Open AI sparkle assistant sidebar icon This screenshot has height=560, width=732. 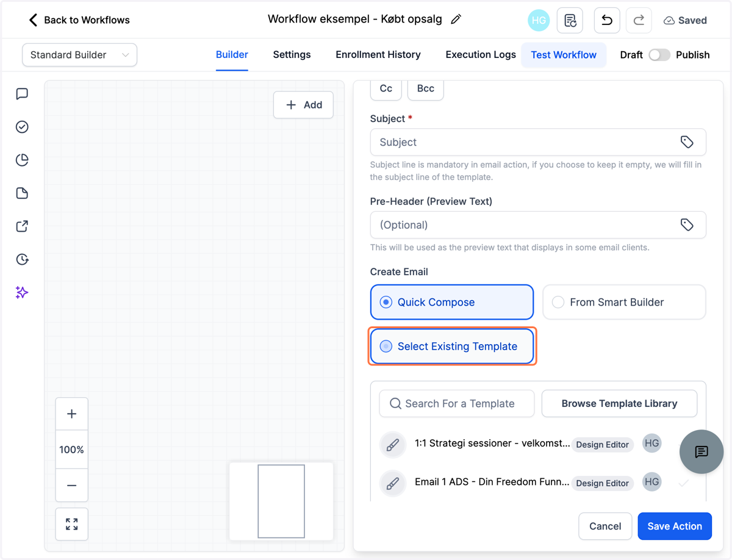coord(22,293)
